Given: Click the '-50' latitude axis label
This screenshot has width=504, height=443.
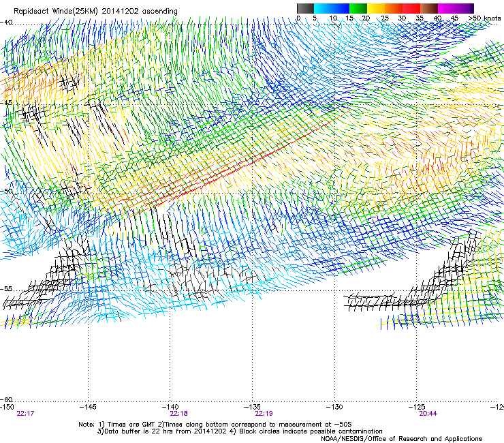Looking at the screenshot, I should (x=6, y=191).
